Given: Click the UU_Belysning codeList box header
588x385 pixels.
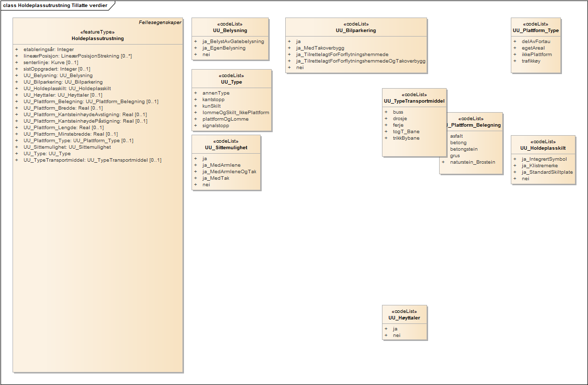Looking at the screenshot, I should 230,31.
